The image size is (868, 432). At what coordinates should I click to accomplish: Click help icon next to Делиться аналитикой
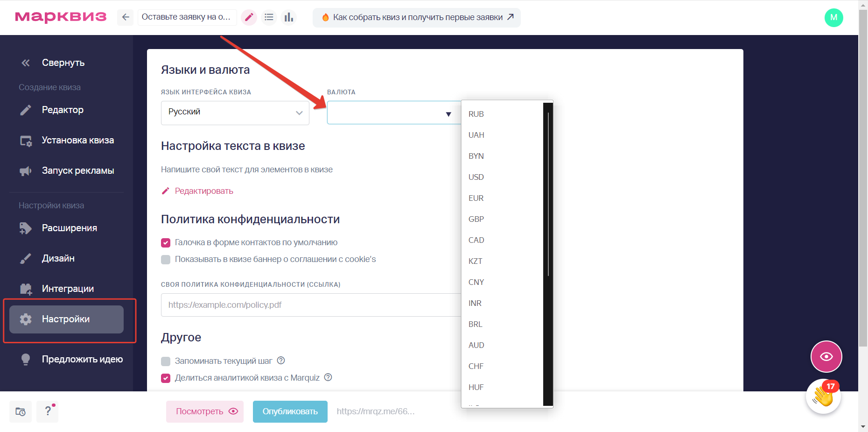pyautogui.click(x=328, y=377)
